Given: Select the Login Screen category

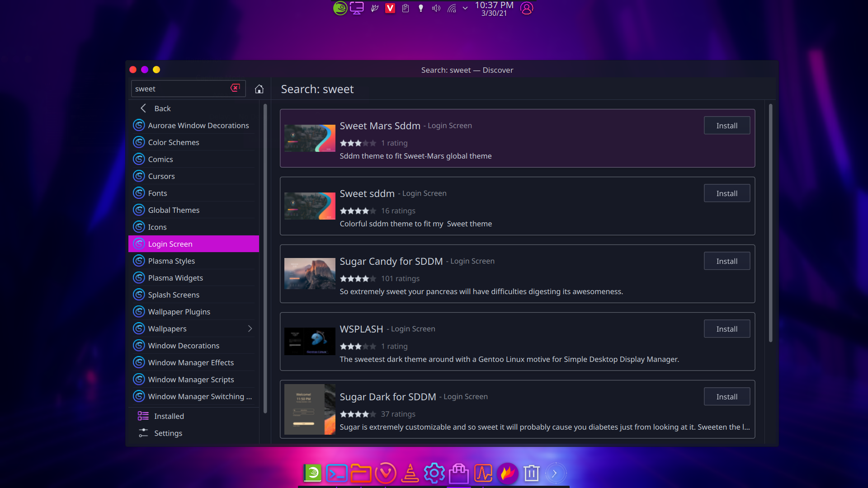Looking at the screenshot, I should (193, 244).
